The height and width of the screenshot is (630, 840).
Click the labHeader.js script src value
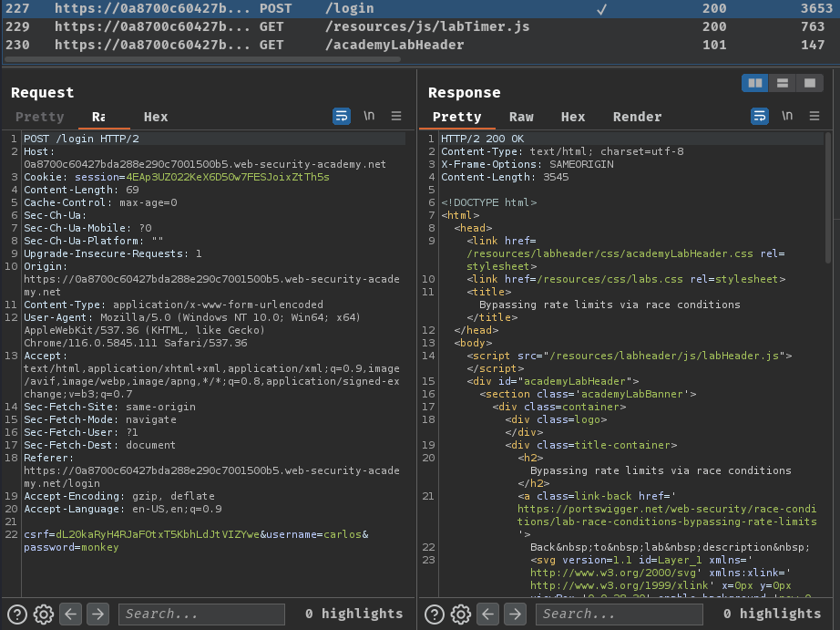(x=667, y=356)
